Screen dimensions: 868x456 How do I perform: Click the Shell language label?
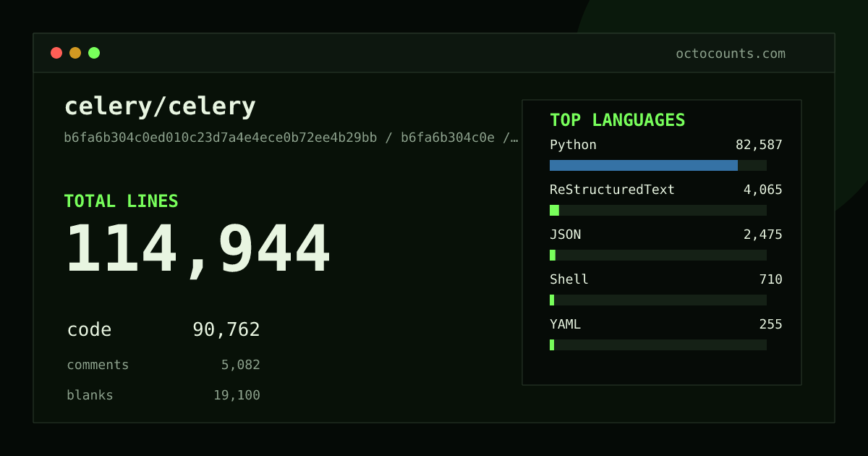pyautogui.click(x=569, y=279)
